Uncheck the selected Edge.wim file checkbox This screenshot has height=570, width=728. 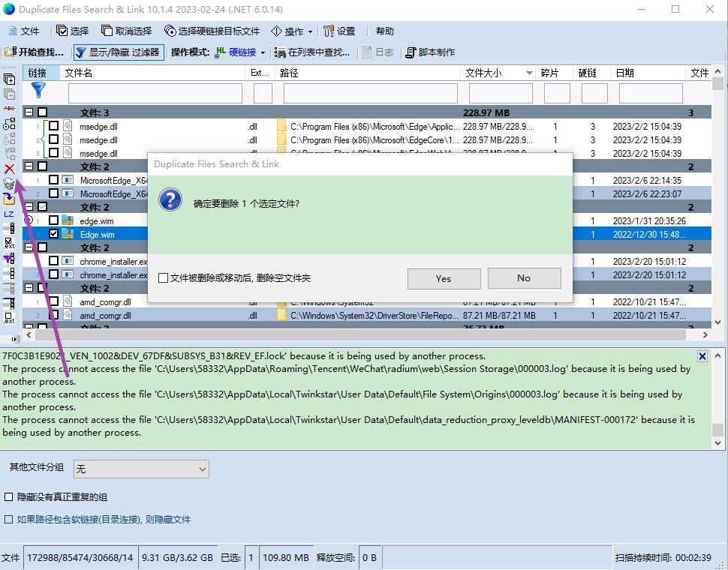(53, 234)
